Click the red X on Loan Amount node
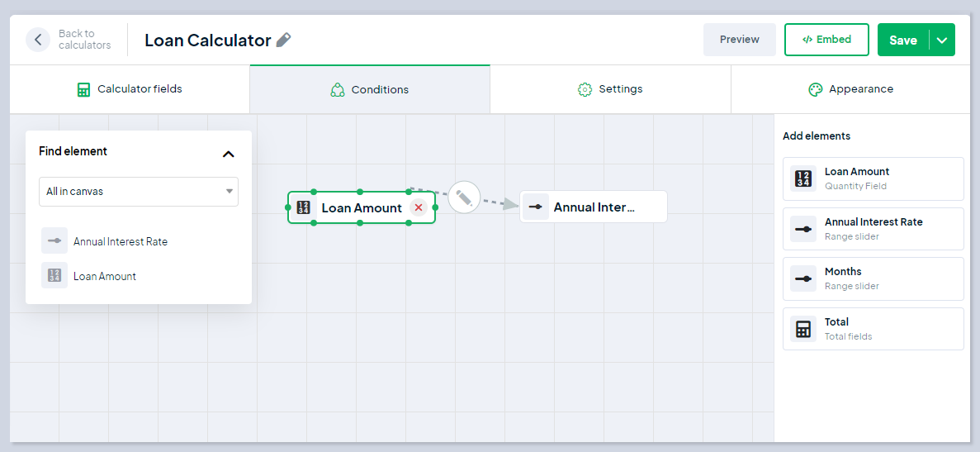Image resolution: width=980 pixels, height=452 pixels. [x=419, y=207]
